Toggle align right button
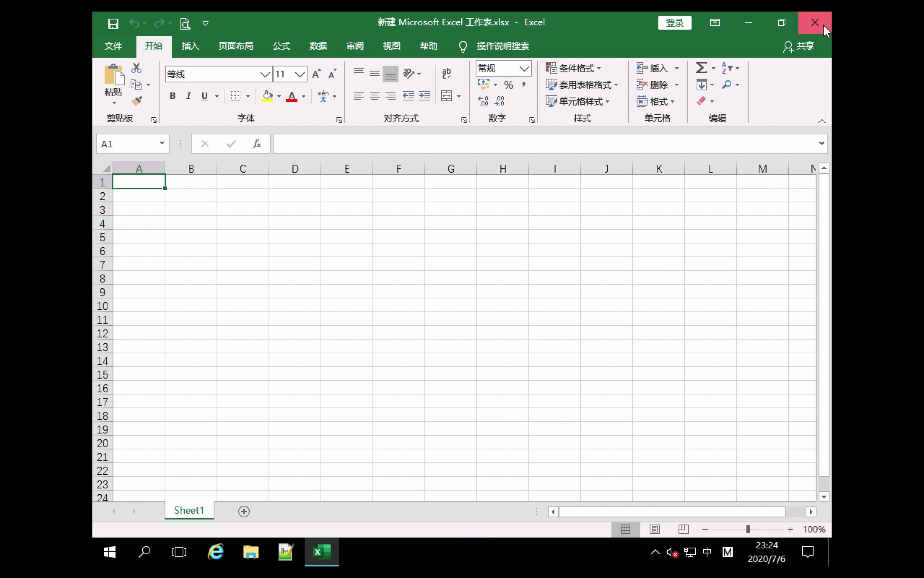This screenshot has width=924, height=578. coord(391,96)
